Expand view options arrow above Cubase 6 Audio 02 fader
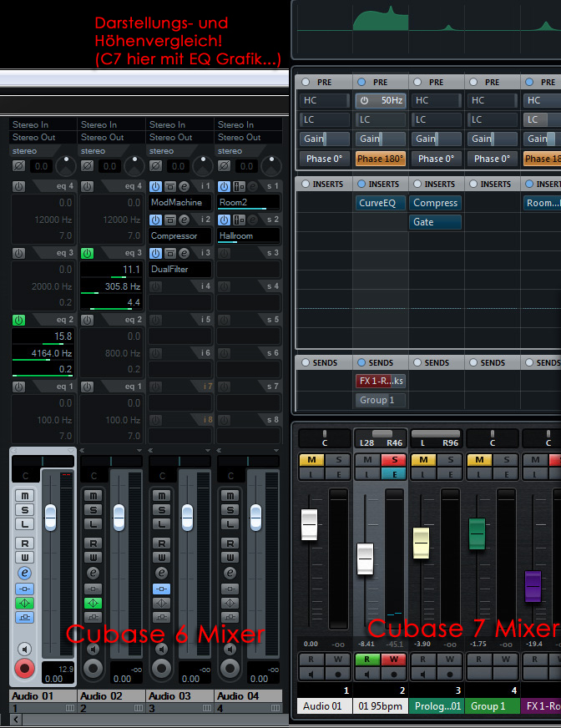The image size is (561, 728). (139, 450)
